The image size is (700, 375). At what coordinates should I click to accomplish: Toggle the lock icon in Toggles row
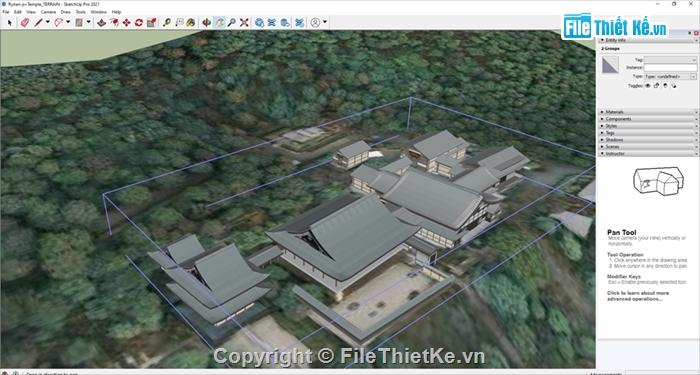(656, 86)
